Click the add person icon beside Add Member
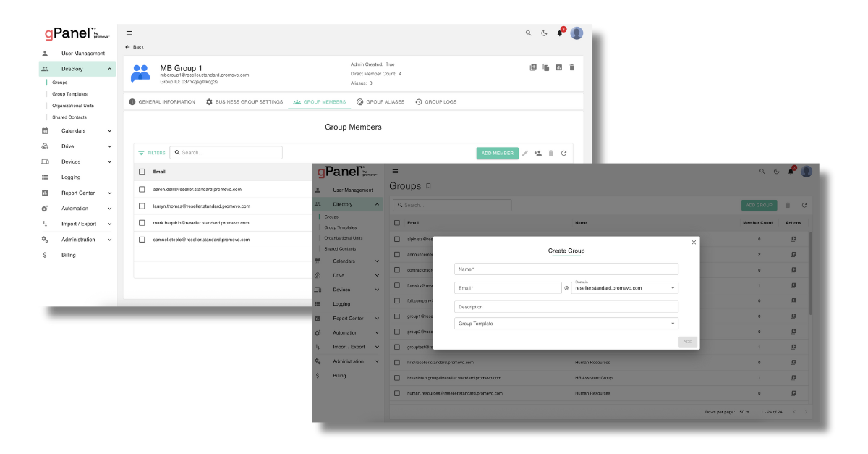Screen dimensions: 868x454 point(538,153)
